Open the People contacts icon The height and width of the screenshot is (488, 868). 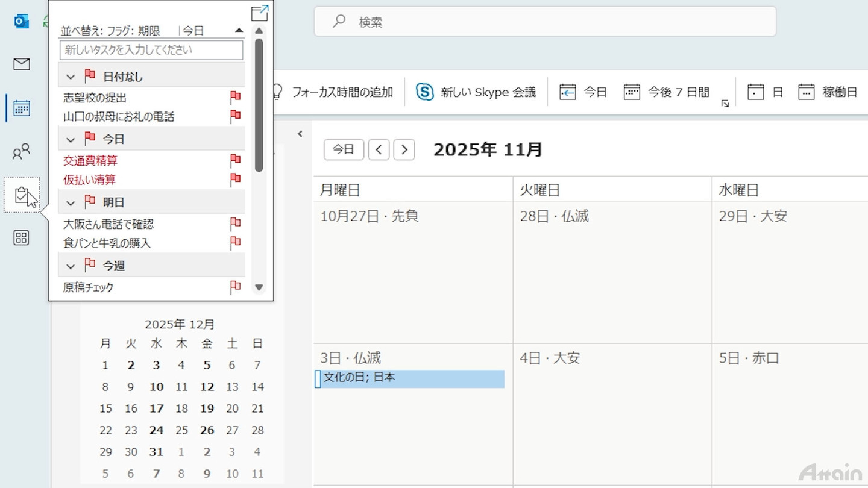[22, 152]
